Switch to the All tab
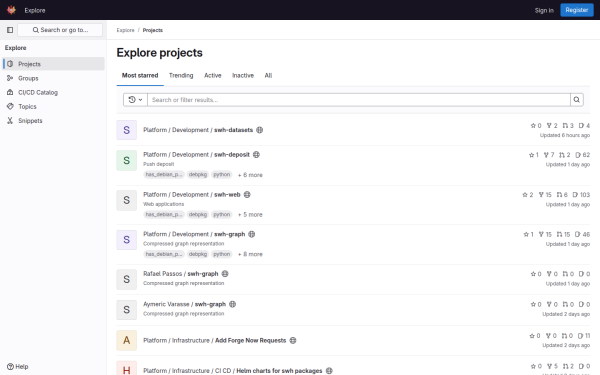The height and width of the screenshot is (375, 600). [268, 75]
